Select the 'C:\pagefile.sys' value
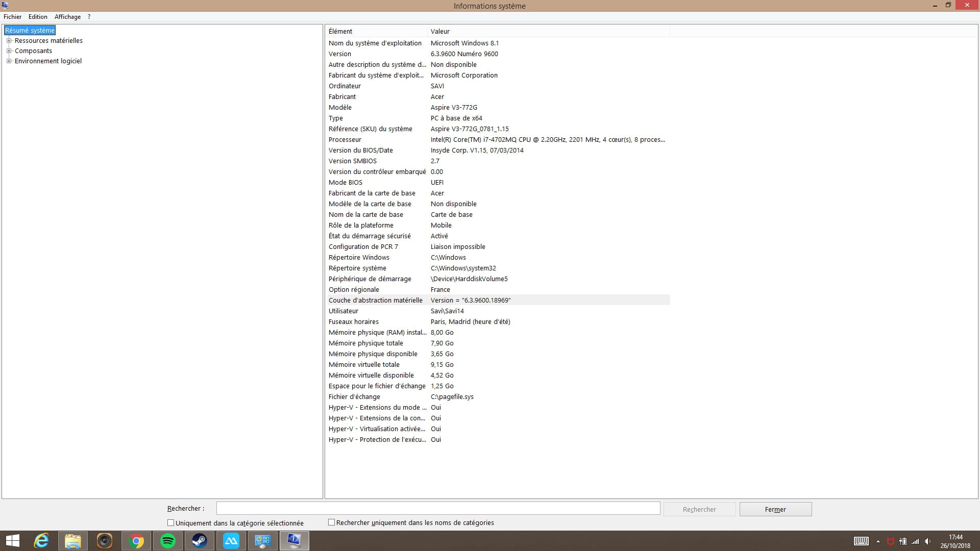Image resolution: width=980 pixels, height=551 pixels. 452,397
